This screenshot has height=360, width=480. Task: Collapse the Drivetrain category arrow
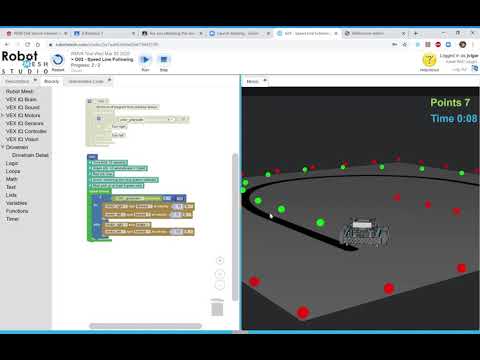tap(2, 147)
